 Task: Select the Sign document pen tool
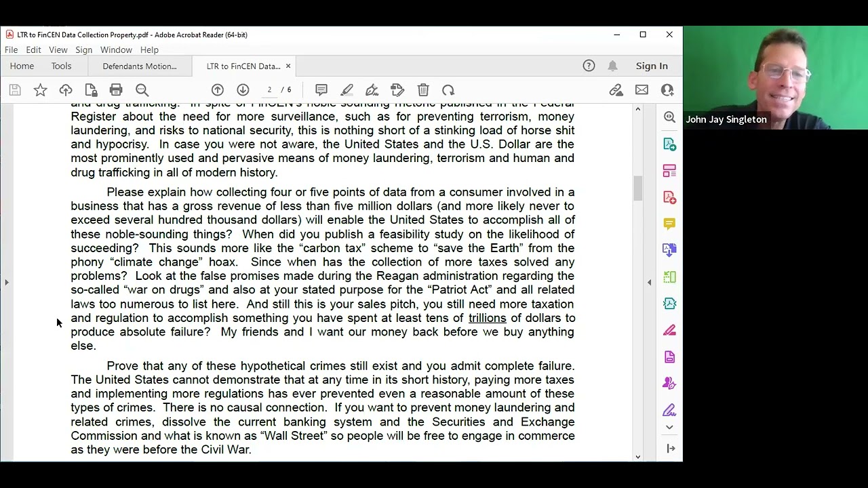coord(372,90)
